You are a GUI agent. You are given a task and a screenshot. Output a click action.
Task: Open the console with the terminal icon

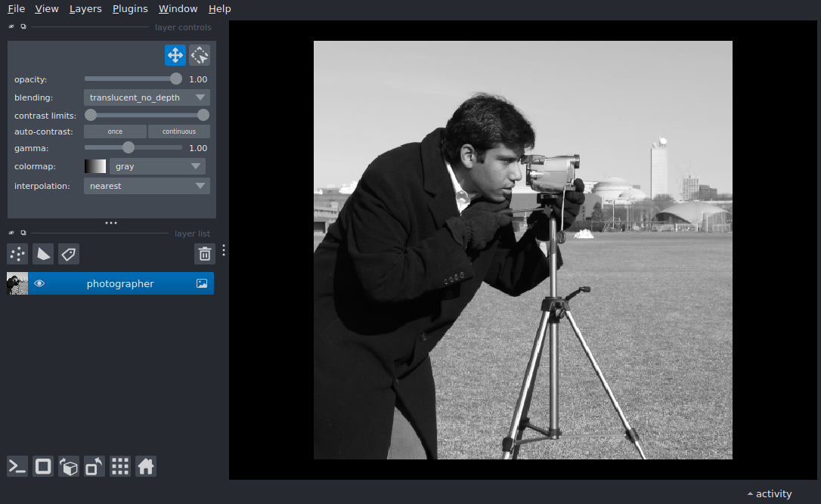coord(17,466)
